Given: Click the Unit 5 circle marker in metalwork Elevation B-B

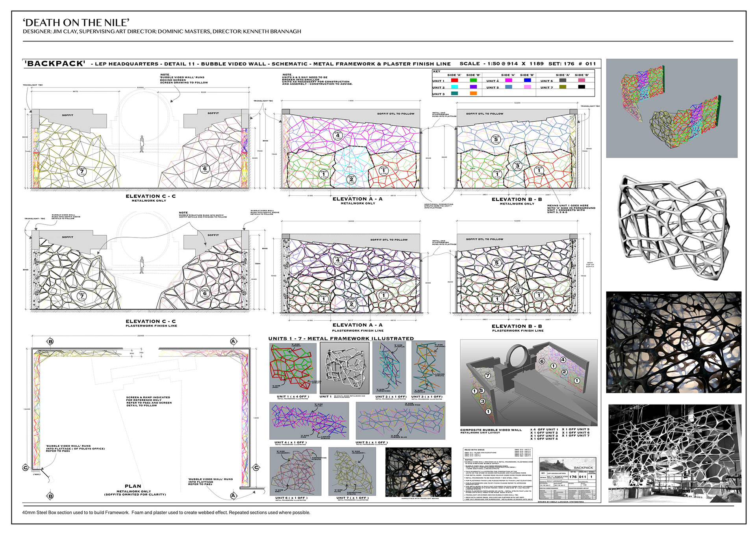Looking at the screenshot, I should click(x=496, y=139).
